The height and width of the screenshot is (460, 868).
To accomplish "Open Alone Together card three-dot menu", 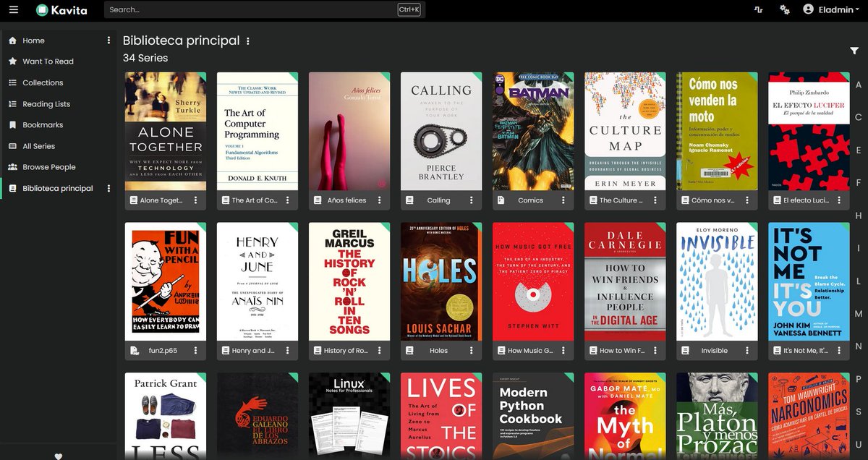I will (195, 200).
